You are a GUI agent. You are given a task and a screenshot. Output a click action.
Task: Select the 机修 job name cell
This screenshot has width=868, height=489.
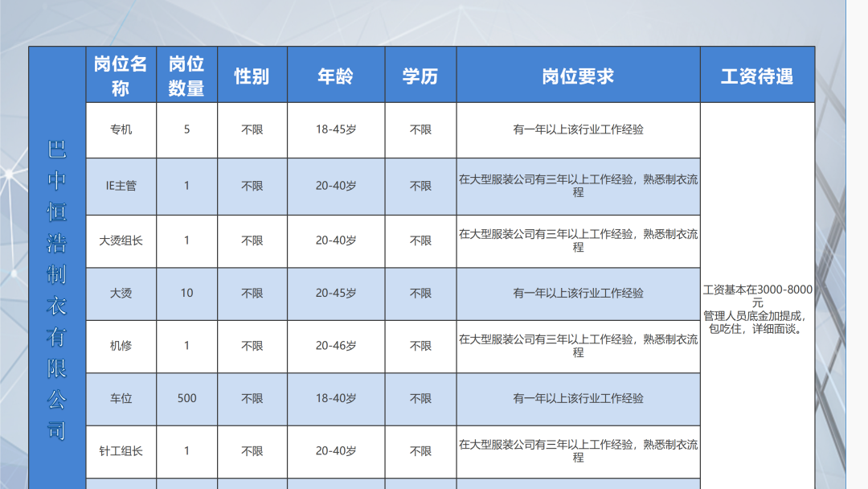(121, 346)
